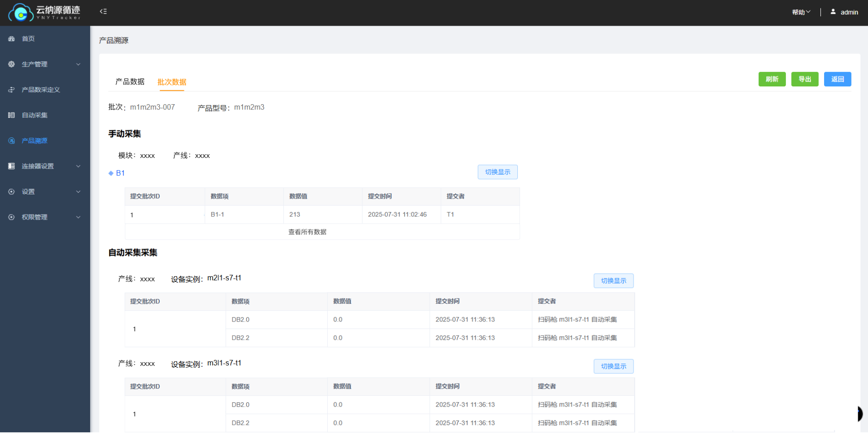Viewport: 868px width, 443px height.
Task: Click the blue diamond beside B1
Action: [x=111, y=173]
